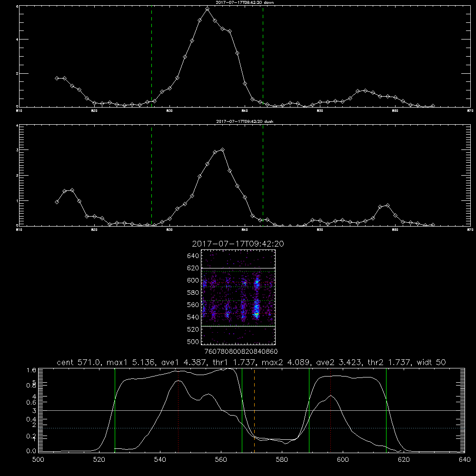Click the right green dashed line in dawn plot

pyautogui.click(x=263, y=56)
